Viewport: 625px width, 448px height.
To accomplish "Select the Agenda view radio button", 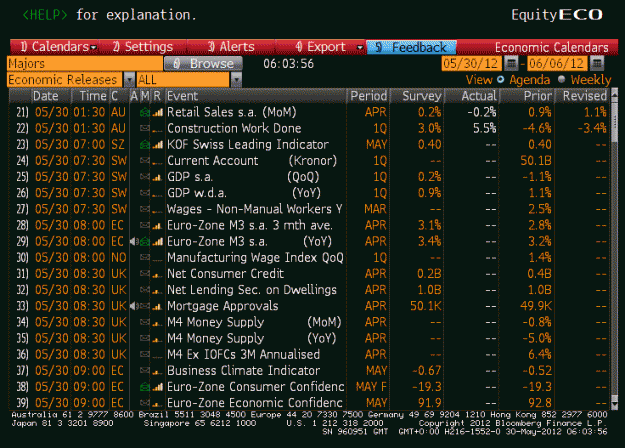I will tap(501, 79).
